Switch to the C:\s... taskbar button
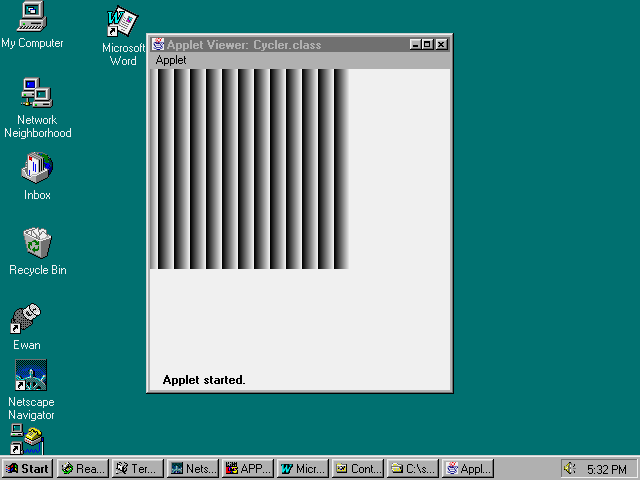This screenshot has width=640, height=480. pos(413,469)
